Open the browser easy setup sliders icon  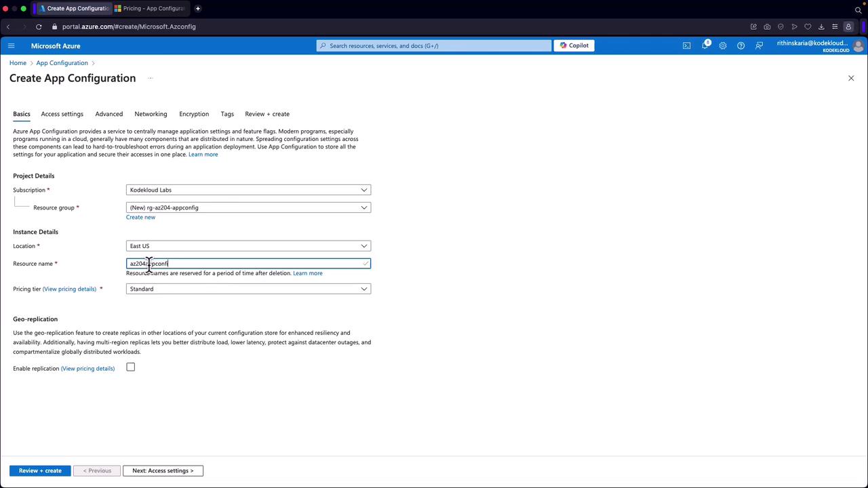tap(835, 26)
